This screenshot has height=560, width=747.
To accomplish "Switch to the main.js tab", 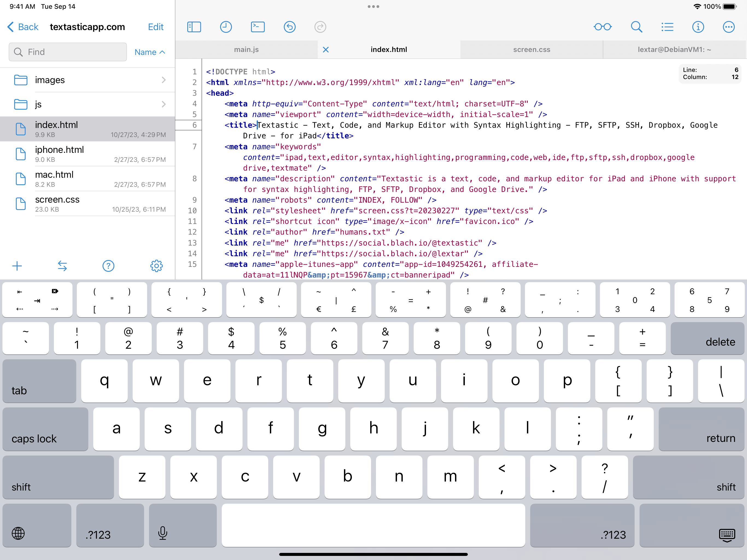I will coord(246,49).
